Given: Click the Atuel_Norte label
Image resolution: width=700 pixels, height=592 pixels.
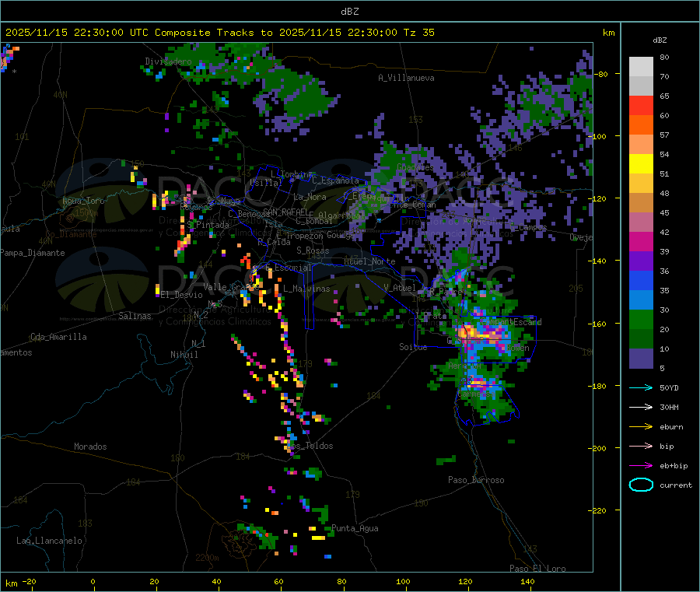Looking at the screenshot, I should tap(369, 261).
